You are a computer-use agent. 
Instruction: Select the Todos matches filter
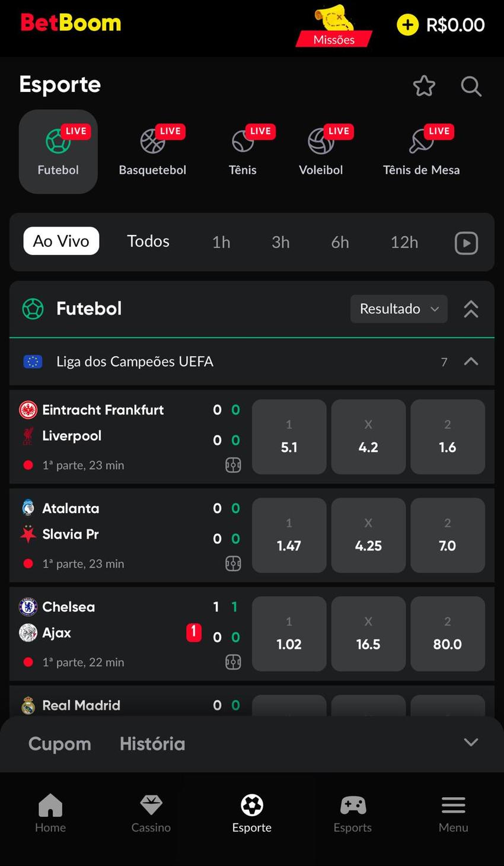[x=148, y=241]
